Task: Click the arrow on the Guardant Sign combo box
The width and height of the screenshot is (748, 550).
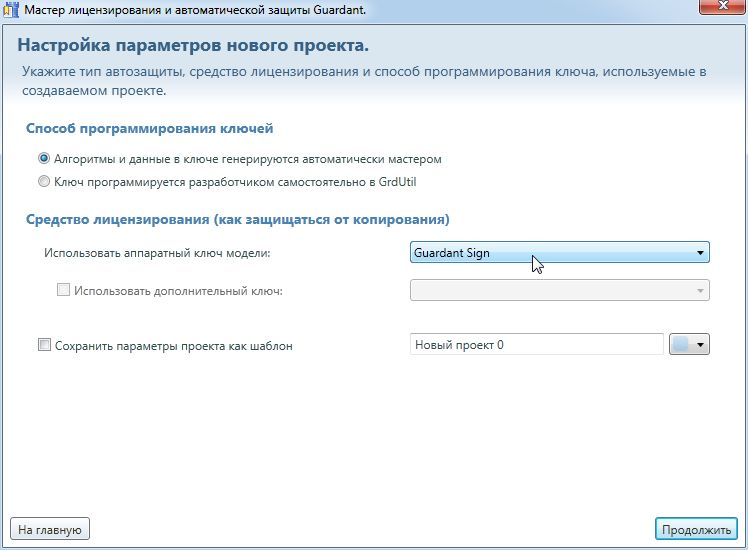Action: 700,253
